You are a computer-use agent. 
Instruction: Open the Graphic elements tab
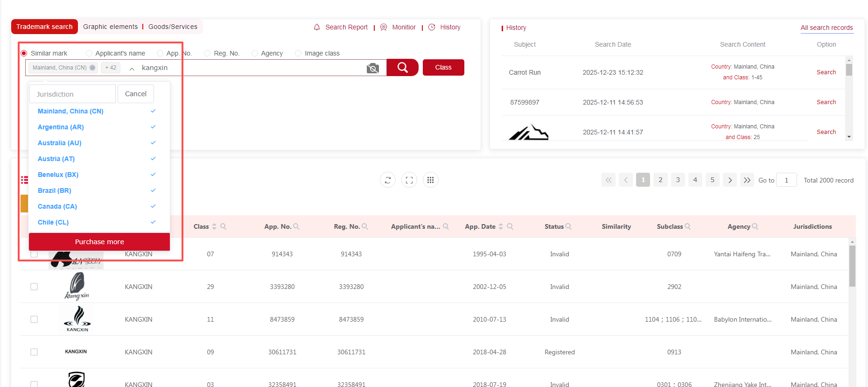110,27
